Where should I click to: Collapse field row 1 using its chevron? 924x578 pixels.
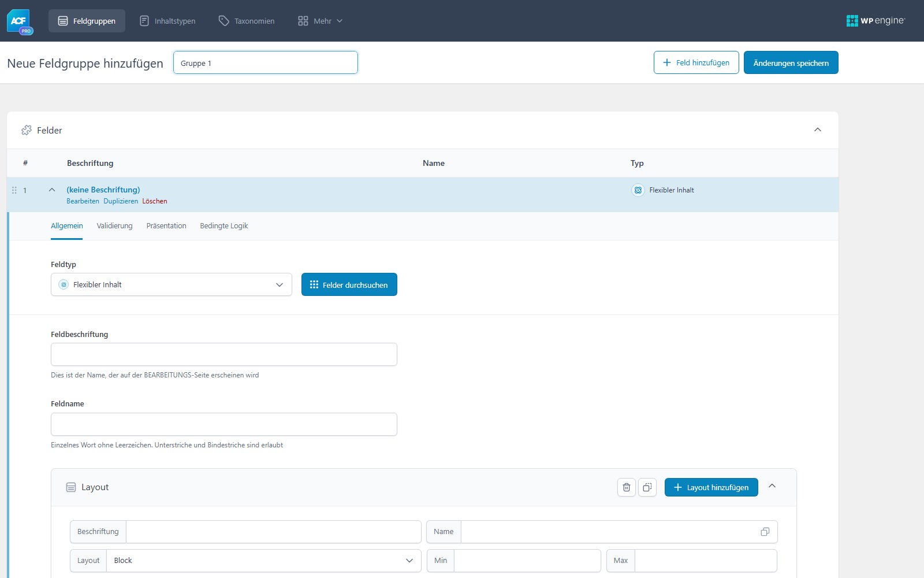pos(52,190)
